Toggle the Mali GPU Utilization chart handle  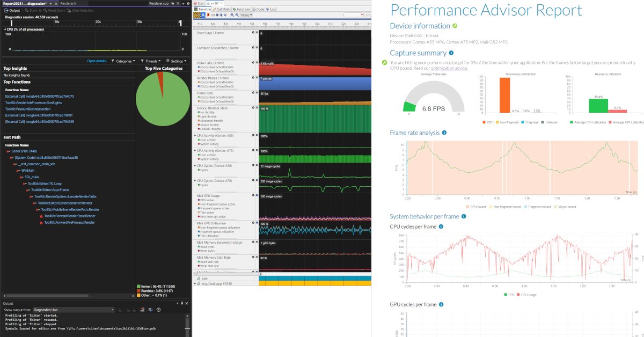(257, 223)
